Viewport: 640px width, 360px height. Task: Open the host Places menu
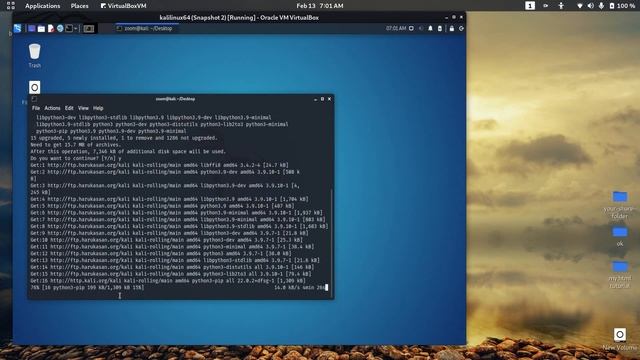pos(80,6)
